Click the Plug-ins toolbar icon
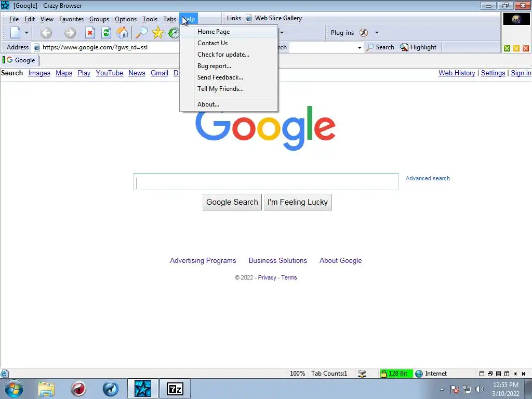This screenshot has width=532, height=399. pyautogui.click(x=363, y=33)
